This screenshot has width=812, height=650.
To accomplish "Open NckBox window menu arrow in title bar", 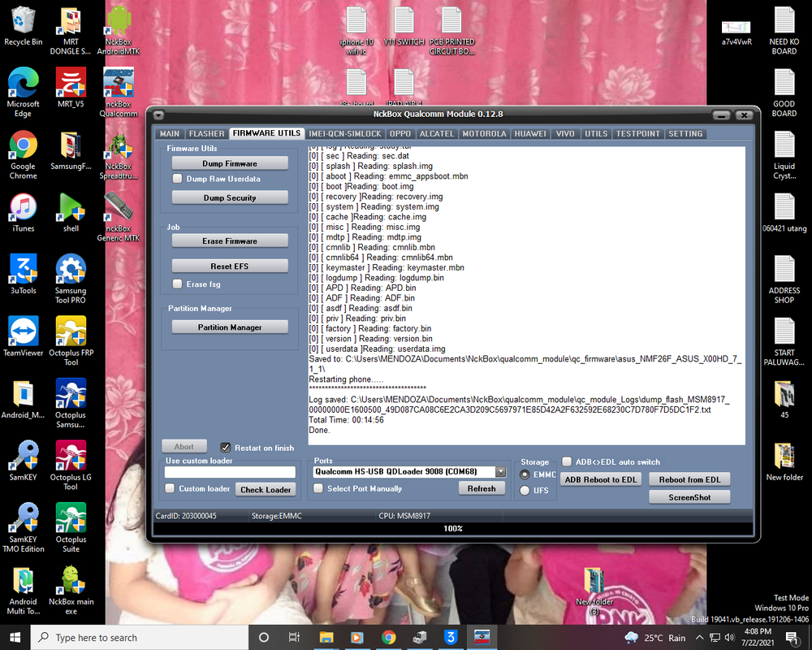I will tap(158, 115).
